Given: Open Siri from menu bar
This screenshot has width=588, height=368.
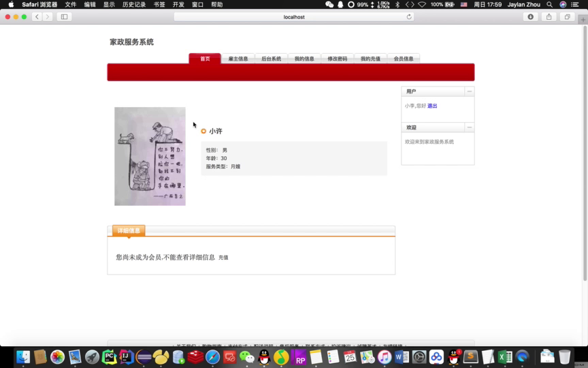Looking at the screenshot, I should (563, 5).
